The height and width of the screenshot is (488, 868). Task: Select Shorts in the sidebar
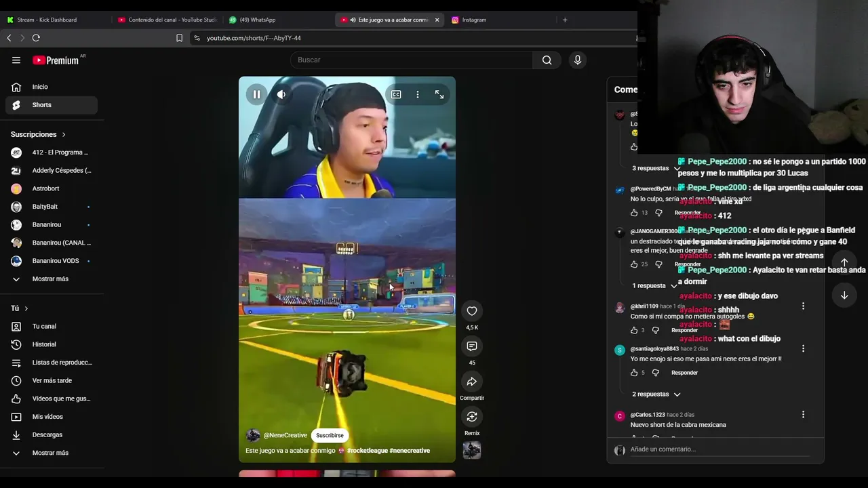52,105
